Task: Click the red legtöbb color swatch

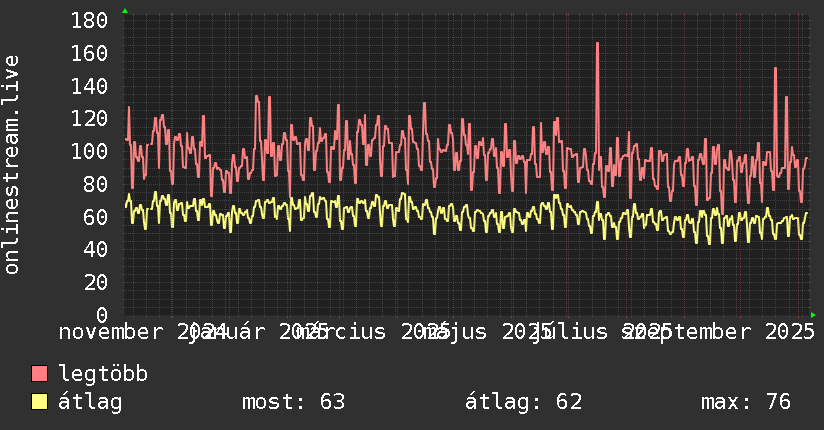Action: (x=39, y=374)
